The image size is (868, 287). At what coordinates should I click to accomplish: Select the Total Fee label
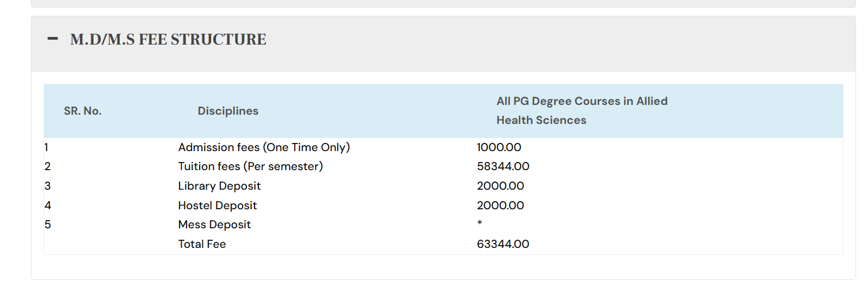coord(202,244)
